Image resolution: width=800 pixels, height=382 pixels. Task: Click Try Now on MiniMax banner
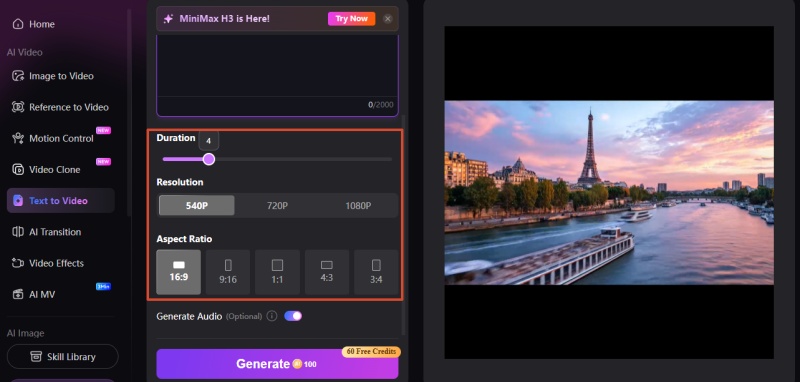click(x=352, y=19)
